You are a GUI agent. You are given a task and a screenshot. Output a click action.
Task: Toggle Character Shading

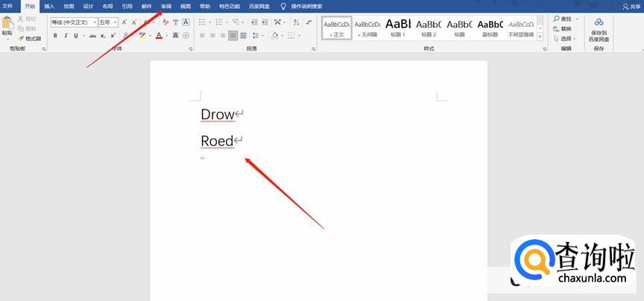tap(176, 36)
